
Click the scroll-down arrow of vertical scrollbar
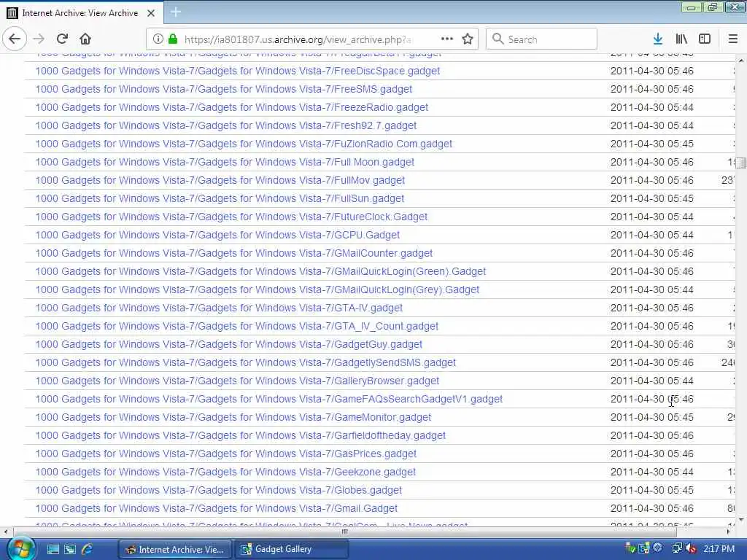coord(741,520)
